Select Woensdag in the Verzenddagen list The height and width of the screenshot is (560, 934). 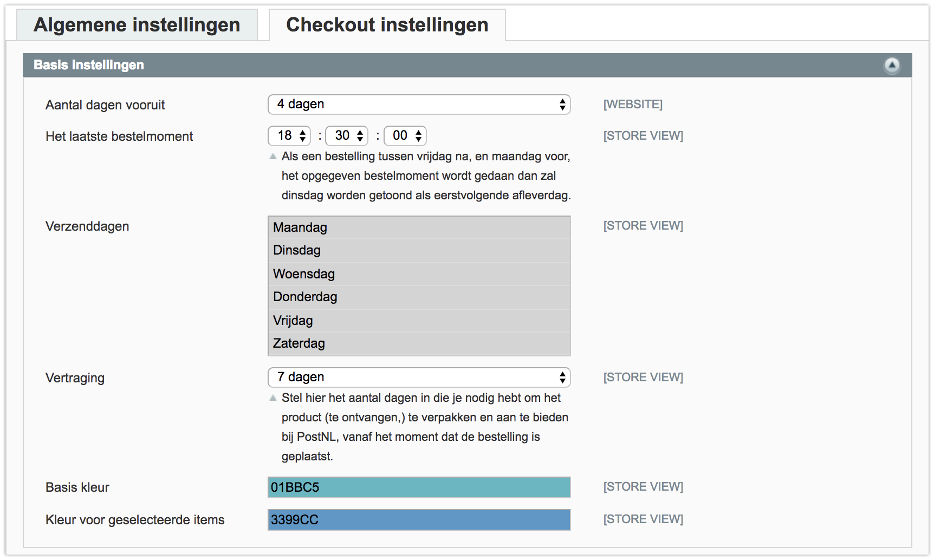point(419,274)
